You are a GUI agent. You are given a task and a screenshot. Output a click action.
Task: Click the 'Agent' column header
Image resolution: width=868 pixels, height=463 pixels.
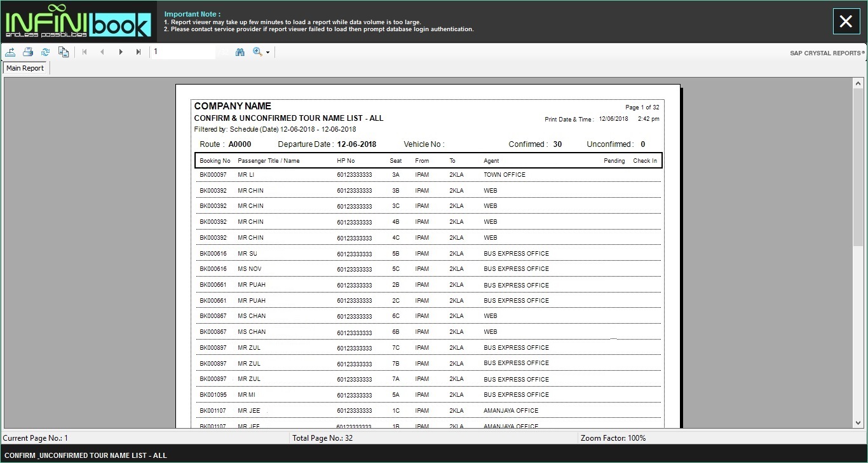click(x=491, y=161)
